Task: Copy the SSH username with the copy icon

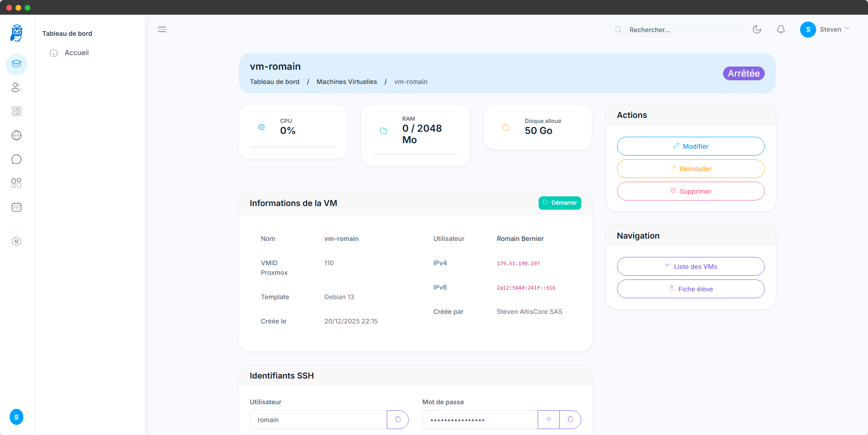Action: 397,419
